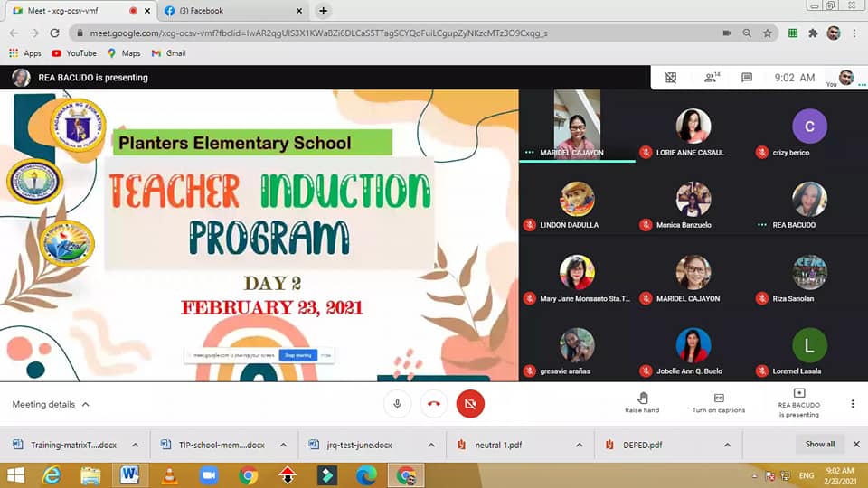
Task: Click the browser back arrow
Action: [14, 33]
